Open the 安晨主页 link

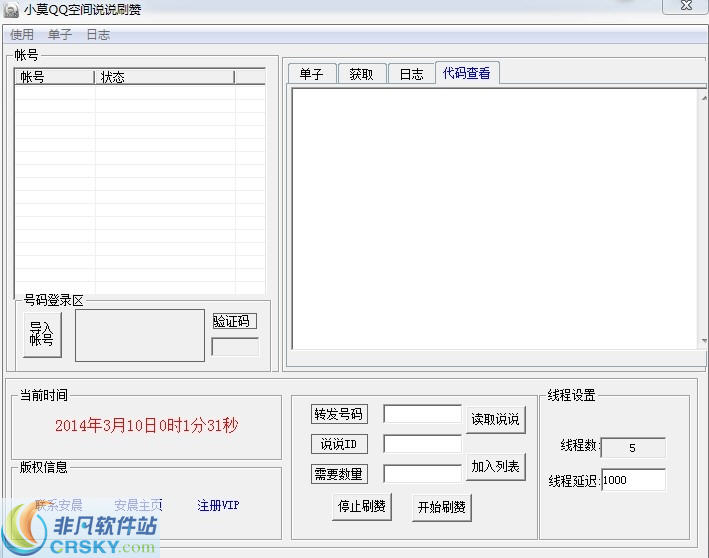(x=138, y=505)
